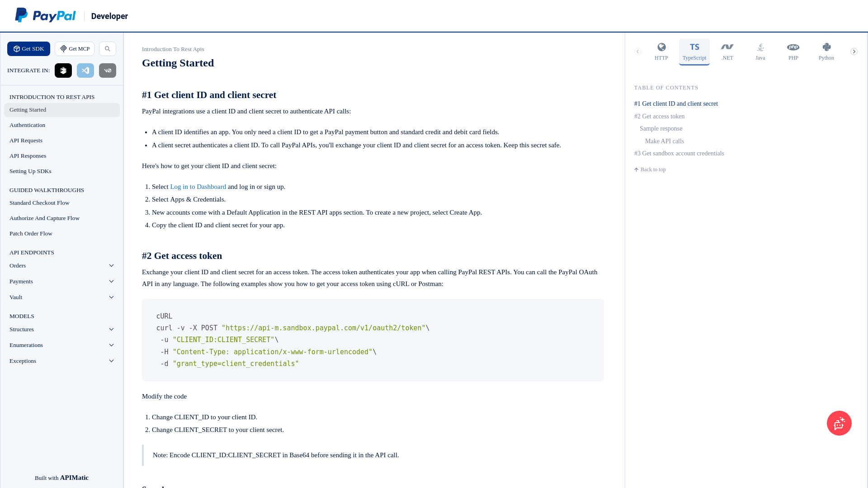Expand the Payments endpoints section
The image size is (868, 488).
click(x=62, y=282)
